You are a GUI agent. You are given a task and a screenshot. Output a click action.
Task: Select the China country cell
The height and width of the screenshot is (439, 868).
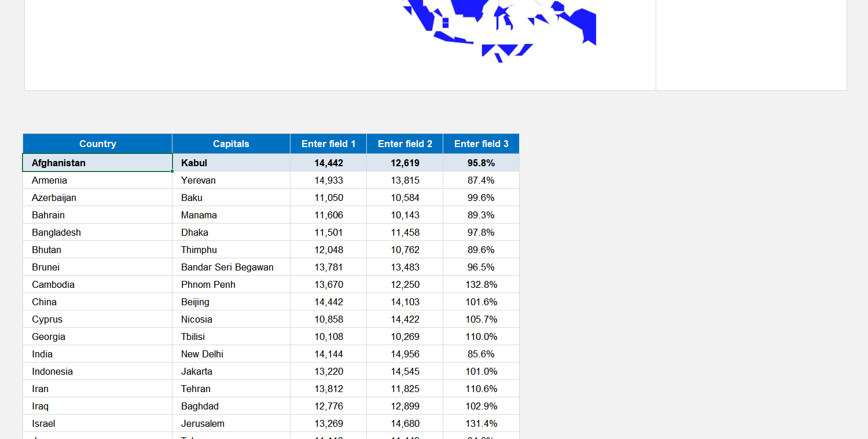97,302
